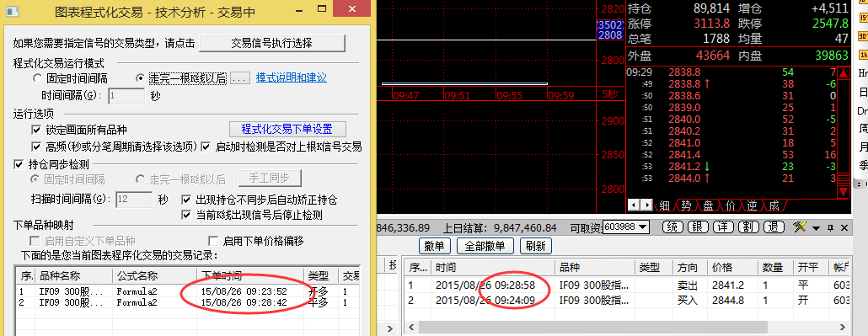This screenshot has height=336, width=868.
Task: Click the 2547.8 跌停 price value
Action: coord(830,24)
